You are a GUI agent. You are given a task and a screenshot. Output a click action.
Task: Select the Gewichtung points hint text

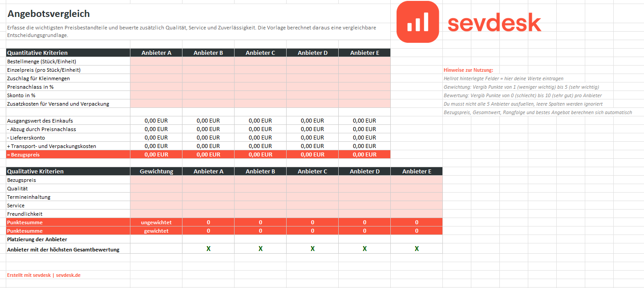point(521,87)
